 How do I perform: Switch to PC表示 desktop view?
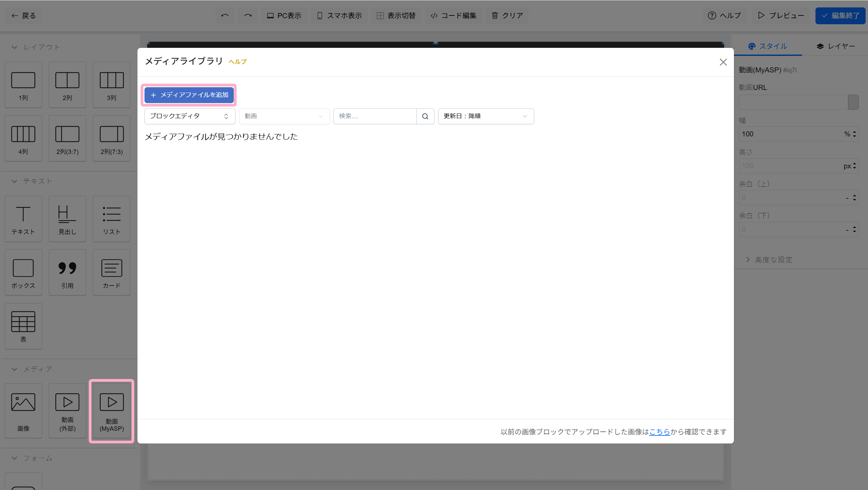point(284,15)
